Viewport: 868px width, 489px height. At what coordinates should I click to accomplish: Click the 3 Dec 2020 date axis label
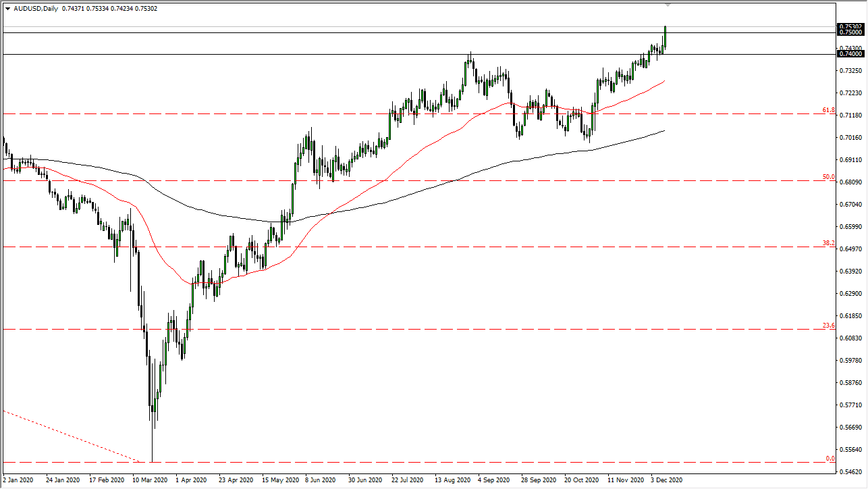point(665,480)
